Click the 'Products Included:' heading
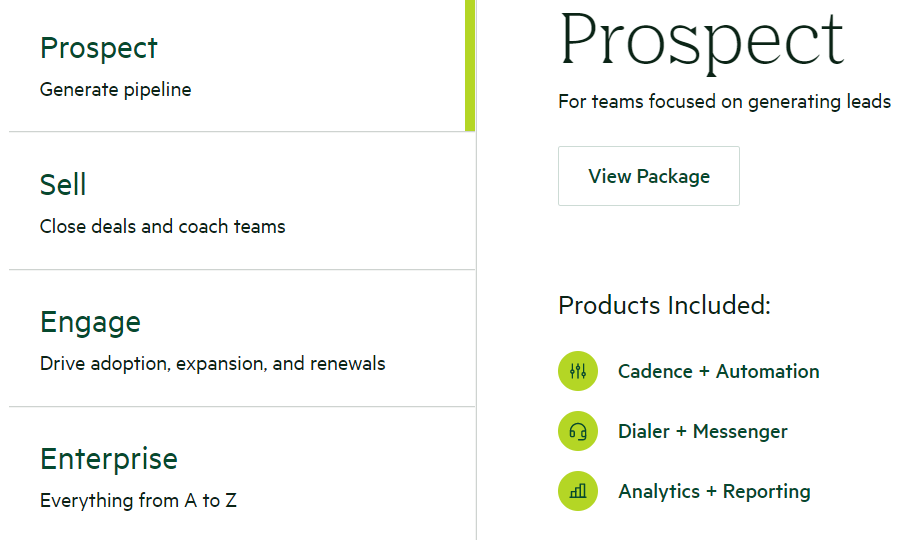 pos(664,305)
